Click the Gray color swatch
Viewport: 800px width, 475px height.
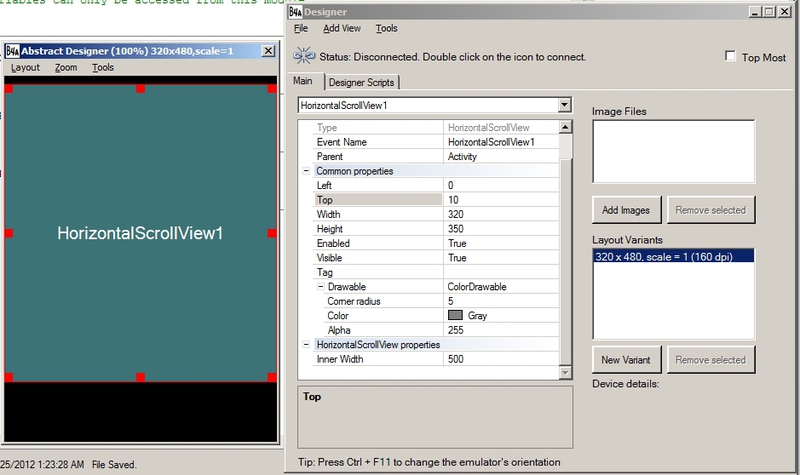[x=455, y=316]
